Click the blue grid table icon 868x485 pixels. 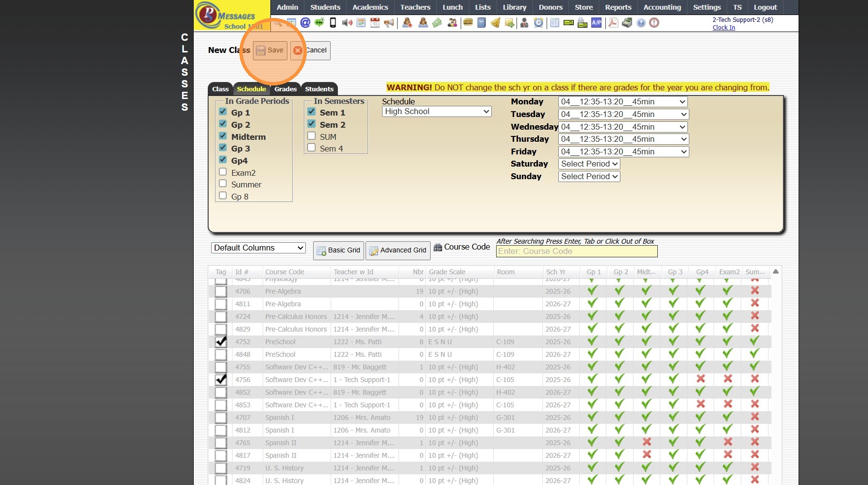(555, 22)
